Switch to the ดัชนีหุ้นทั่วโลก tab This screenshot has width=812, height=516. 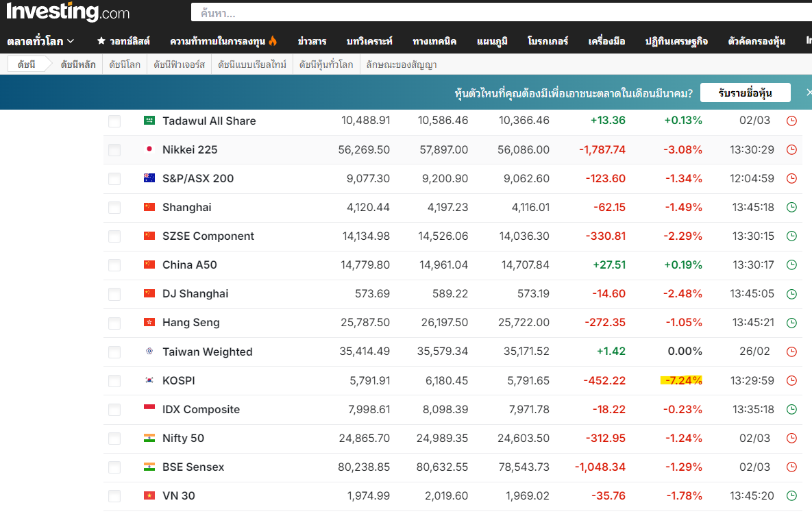click(x=326, y=64)
